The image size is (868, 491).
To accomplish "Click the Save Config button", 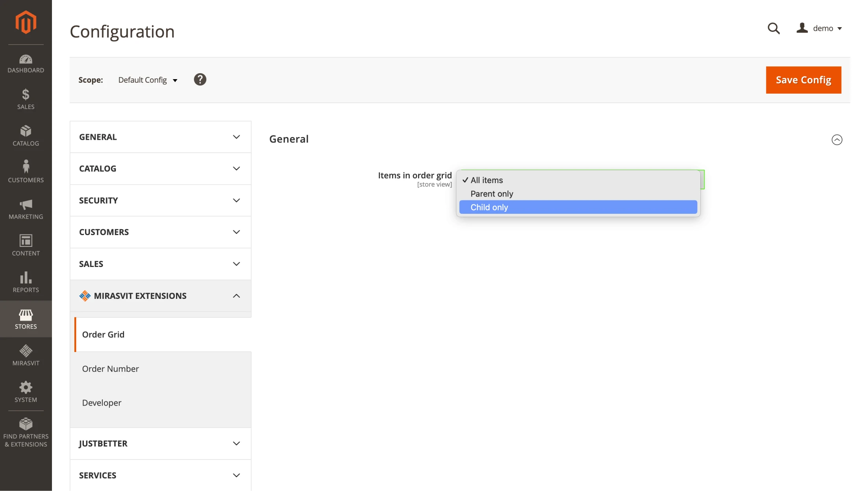I will (x=803, y=80).
